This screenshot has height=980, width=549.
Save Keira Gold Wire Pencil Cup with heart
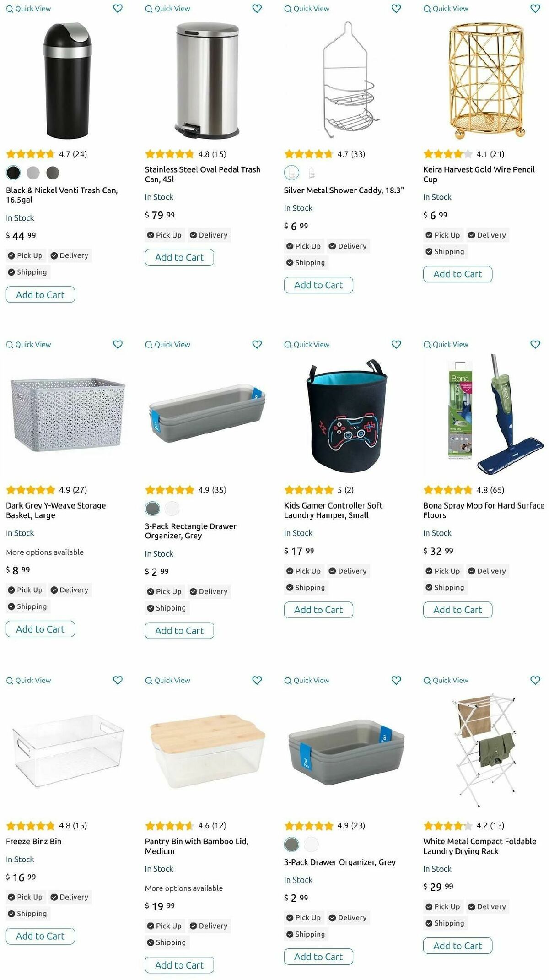click(535, 9)
